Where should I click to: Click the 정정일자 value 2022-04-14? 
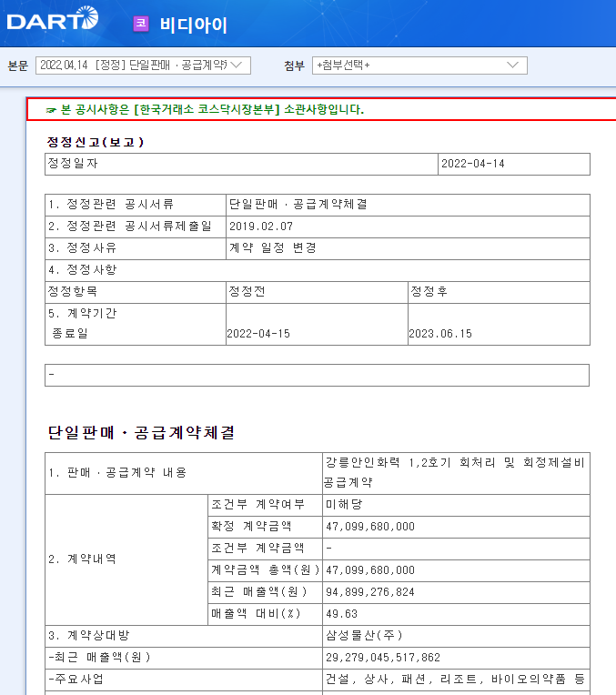click(x=473, y=164)
